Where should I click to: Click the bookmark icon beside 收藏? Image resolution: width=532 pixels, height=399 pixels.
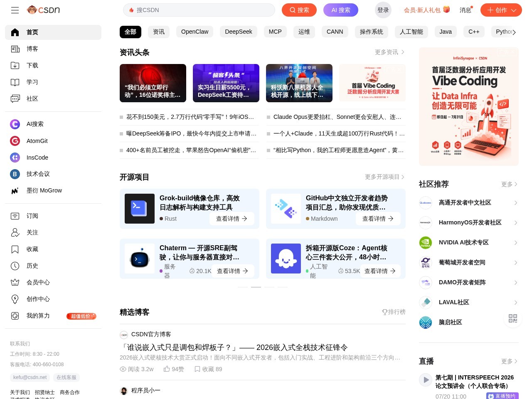click(15, 249)
